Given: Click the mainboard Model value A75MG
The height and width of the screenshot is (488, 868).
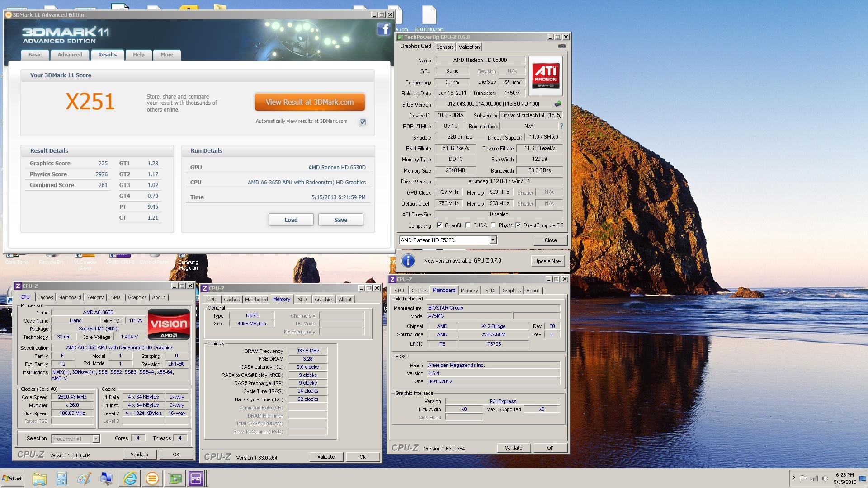Looking at the screenshot, I should [x=468, y=316].
